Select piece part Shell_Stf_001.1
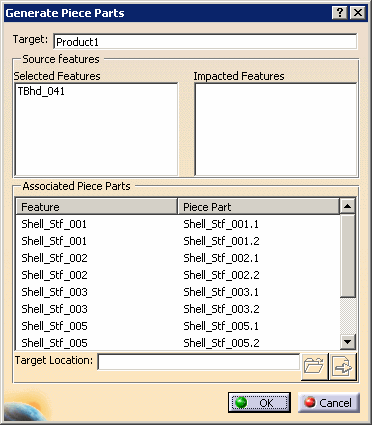The height and width of the screenshot is (425, 372). [221, 224]
